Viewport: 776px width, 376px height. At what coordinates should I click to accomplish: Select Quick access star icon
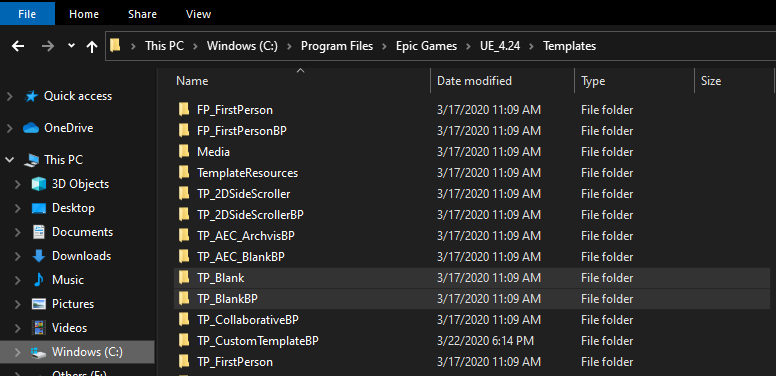pos(31,96)
